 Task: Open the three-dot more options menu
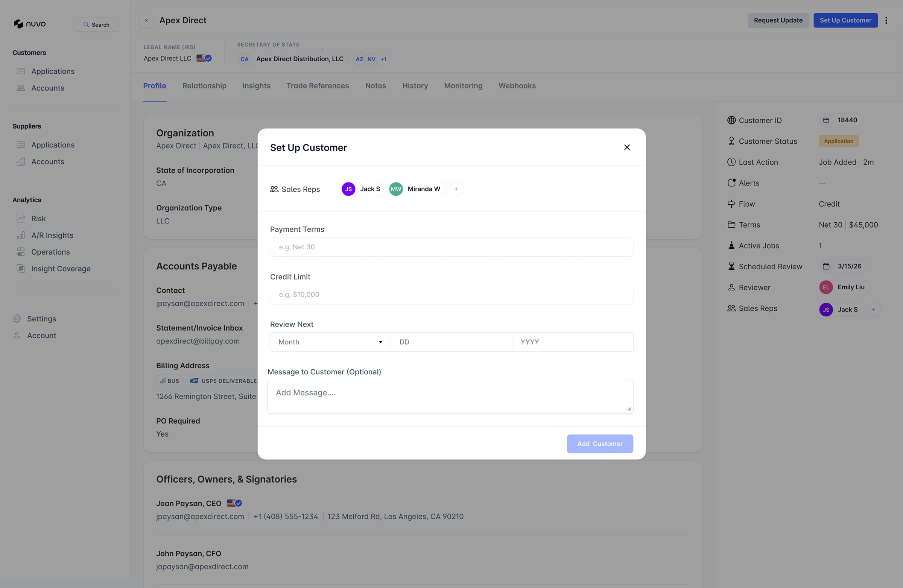coord(886,20)
